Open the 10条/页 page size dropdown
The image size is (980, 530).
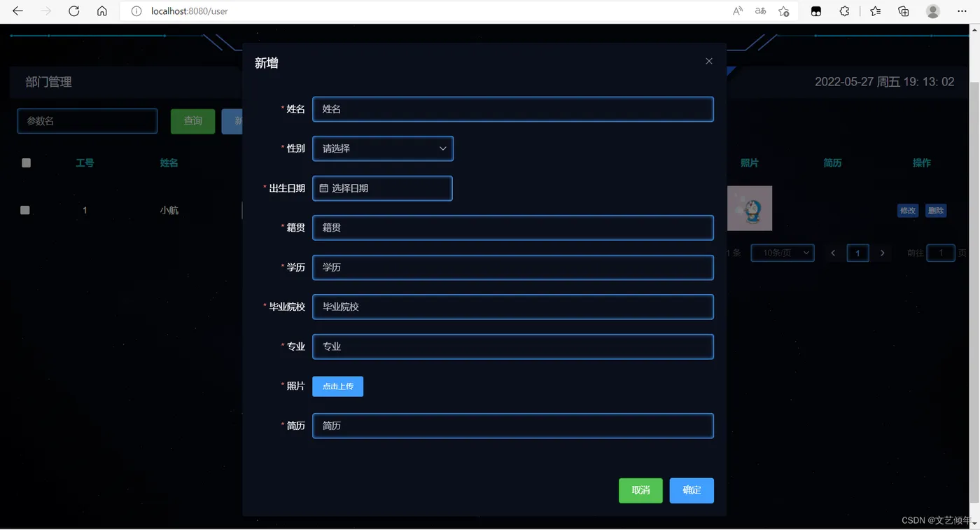[783, 253]
